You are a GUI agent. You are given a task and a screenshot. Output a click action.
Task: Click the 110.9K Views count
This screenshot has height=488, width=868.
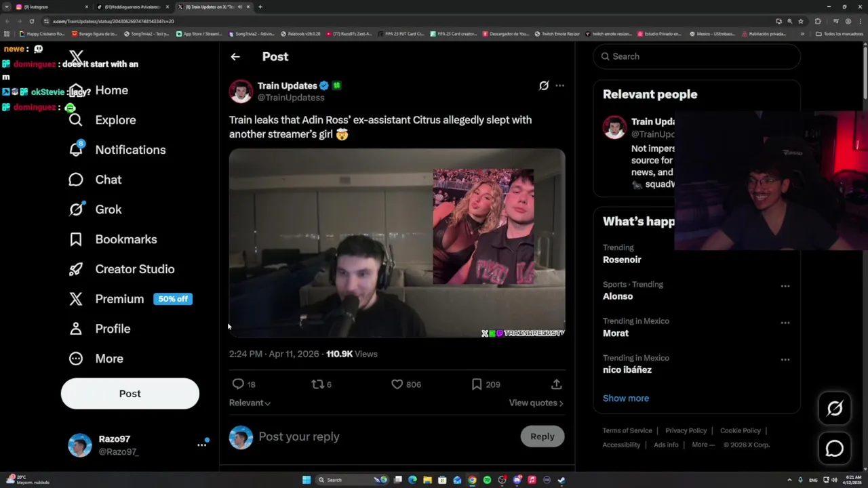(x=352, y=354)
